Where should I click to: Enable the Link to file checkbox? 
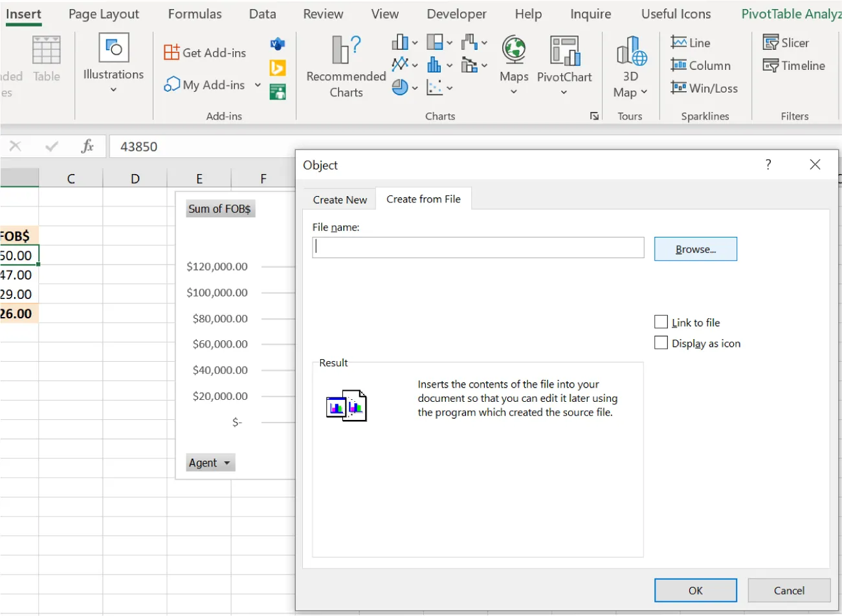[x=661, y=322]
